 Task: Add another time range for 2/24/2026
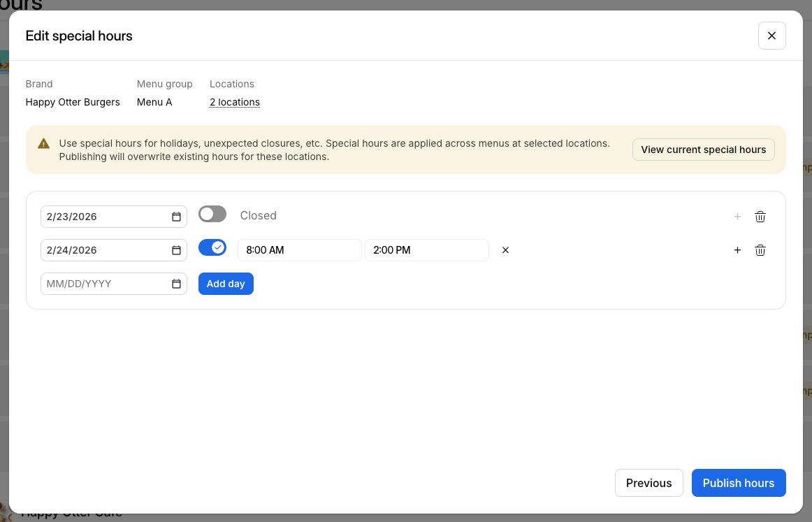pyautogui.click(x=737, y=250)
